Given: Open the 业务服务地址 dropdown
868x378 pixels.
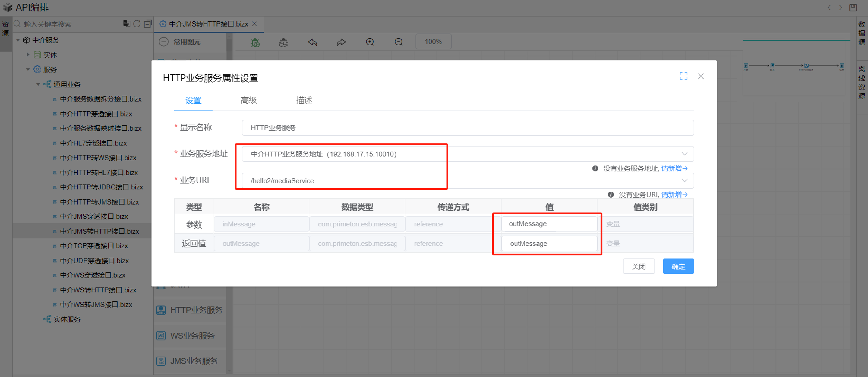Looking at the screenshot, I should (x=684, y=154).
